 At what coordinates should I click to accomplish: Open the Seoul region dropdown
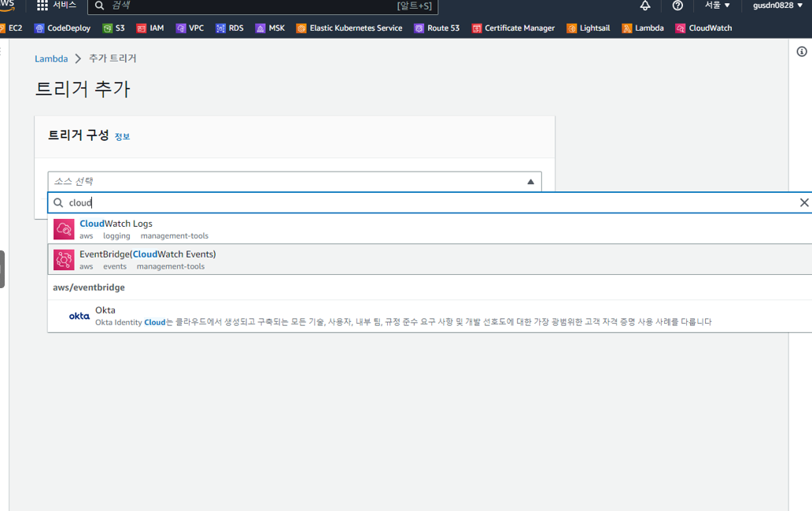(x=718, y=6)
